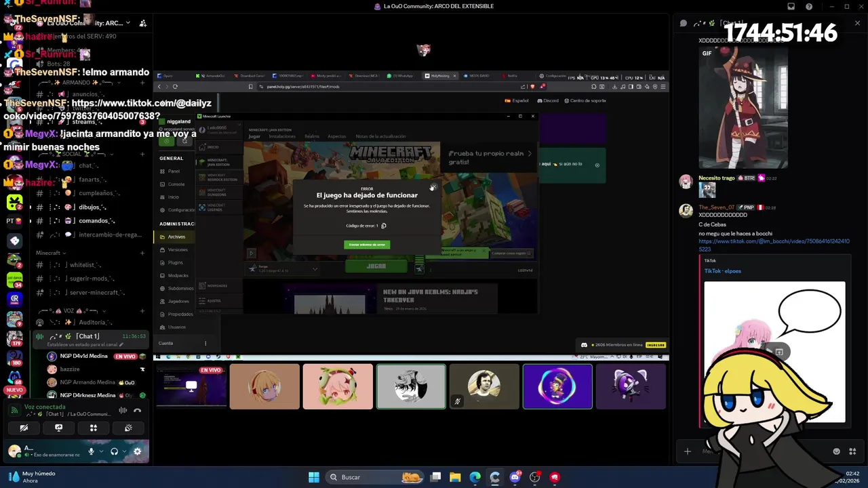Select Minecraft Dungeons in launcher sidebar
Image resolution: width=868 pixels, height=488 pixels.
point(218,192)
